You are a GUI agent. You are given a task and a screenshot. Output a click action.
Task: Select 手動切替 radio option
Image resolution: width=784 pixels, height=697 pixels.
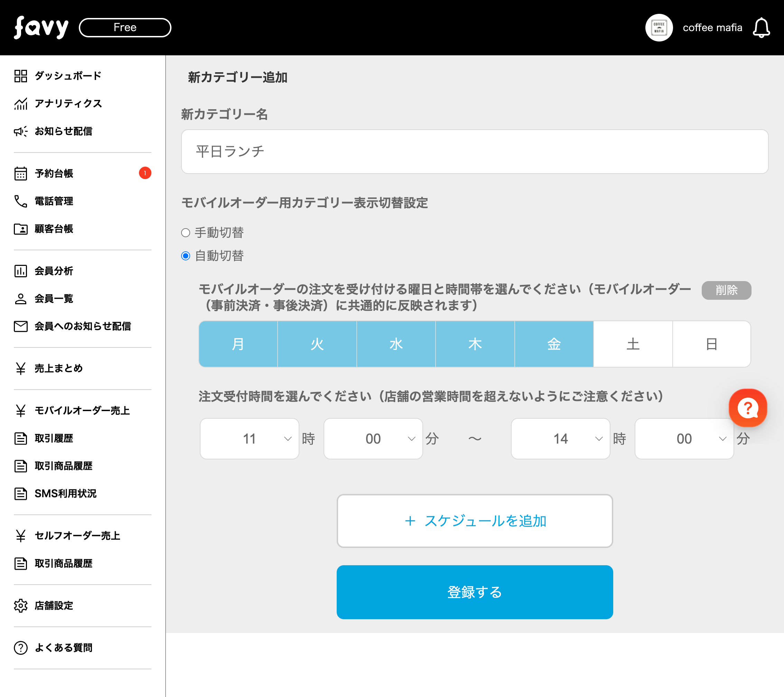pyautogui.click(x=186, y=233)
